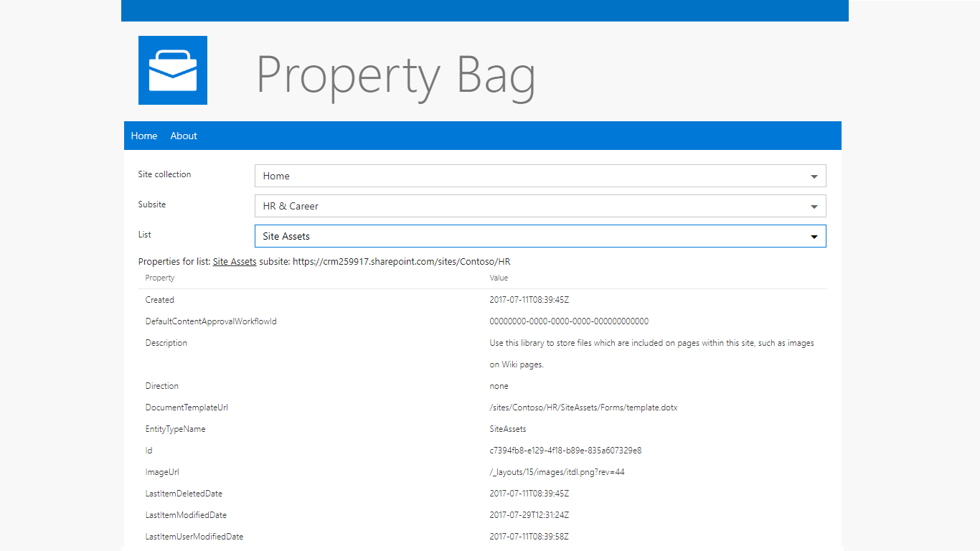
Task: Open the About page
Action: [183, 136]
